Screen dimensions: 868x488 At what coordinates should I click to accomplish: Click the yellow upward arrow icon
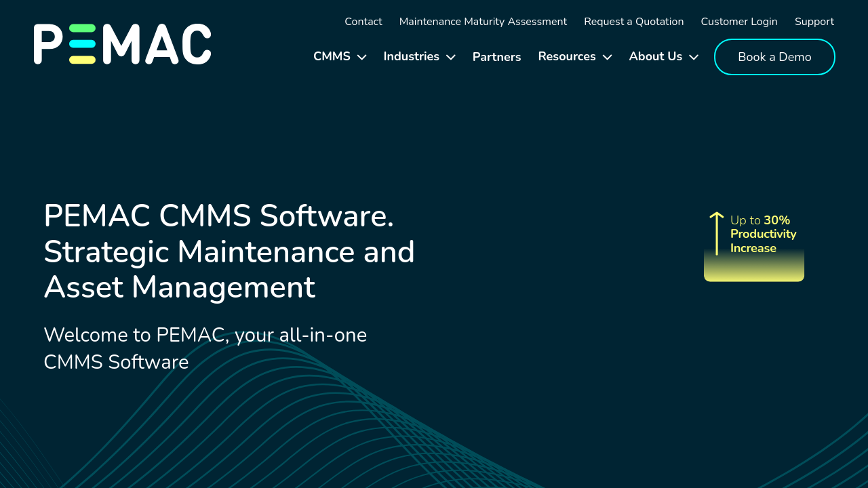(x=716, y=233)
